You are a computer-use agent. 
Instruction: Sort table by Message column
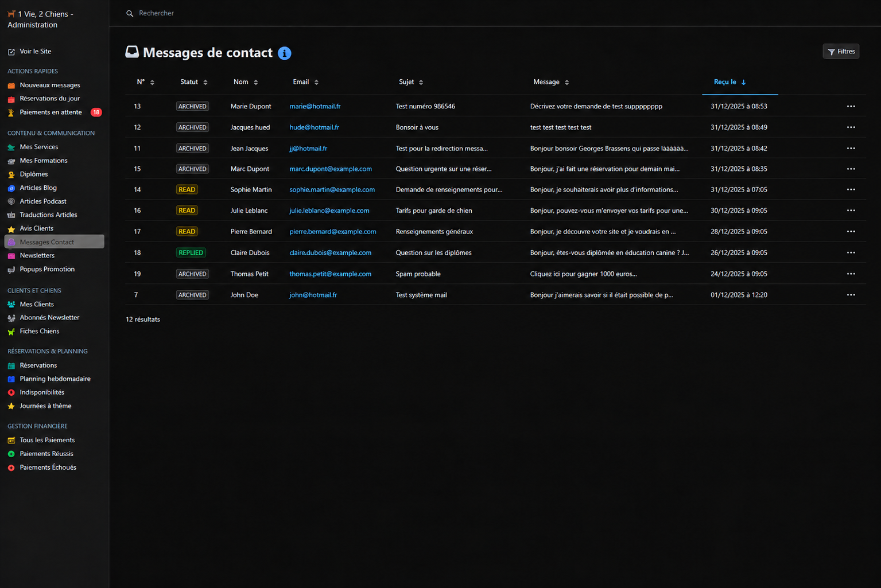click(x=552, y=82)
